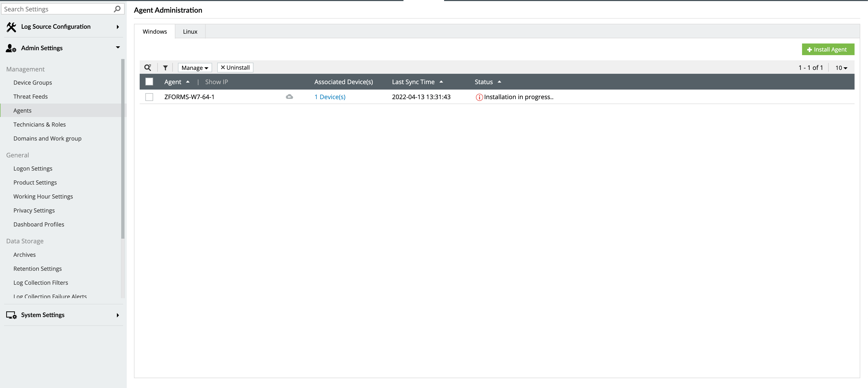
Task: Toggle Show IP in Agent column header
Action: [x=216, y=82]
